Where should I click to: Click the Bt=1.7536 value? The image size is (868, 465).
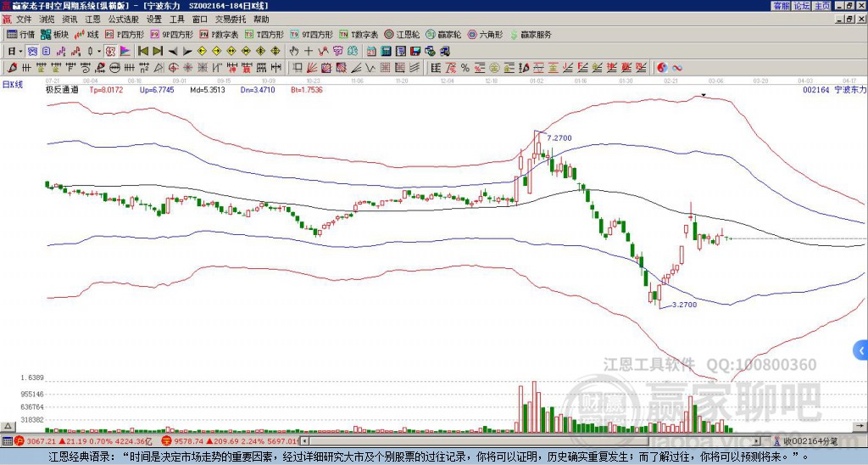tap(307, 89)
